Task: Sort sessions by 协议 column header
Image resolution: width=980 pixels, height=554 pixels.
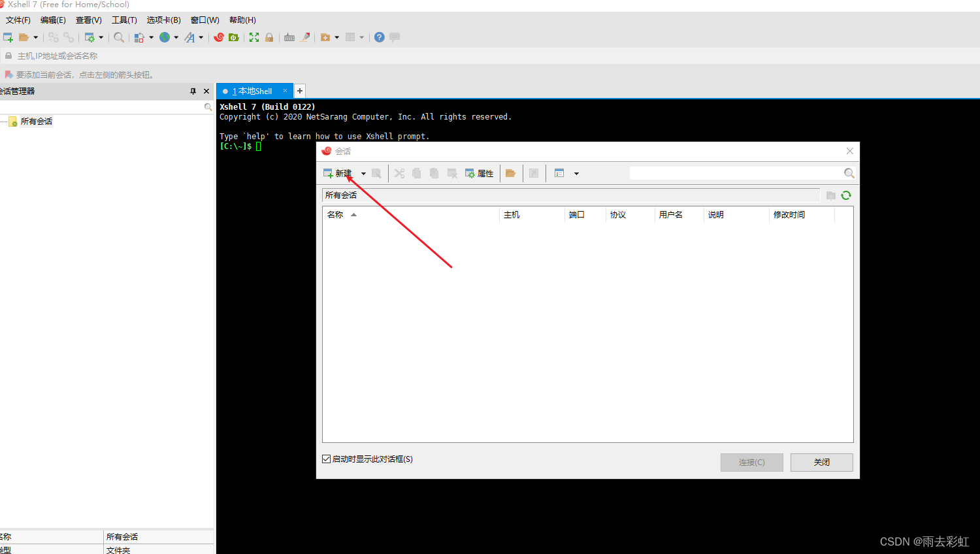Action: 630,215
